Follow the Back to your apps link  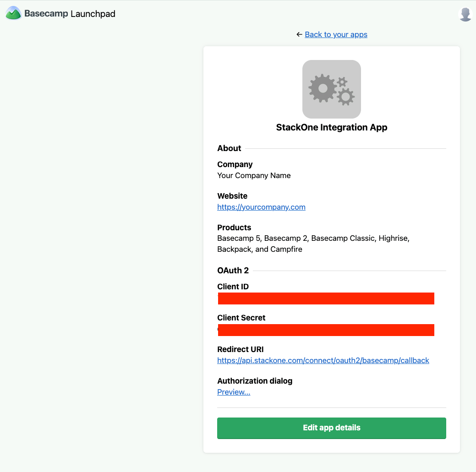[336, 35]
